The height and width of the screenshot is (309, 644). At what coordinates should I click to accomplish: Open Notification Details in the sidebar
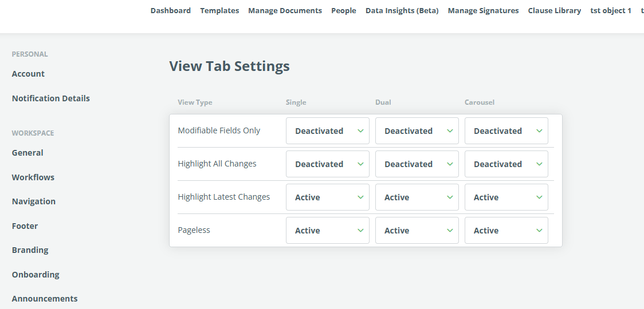point(51,98)
